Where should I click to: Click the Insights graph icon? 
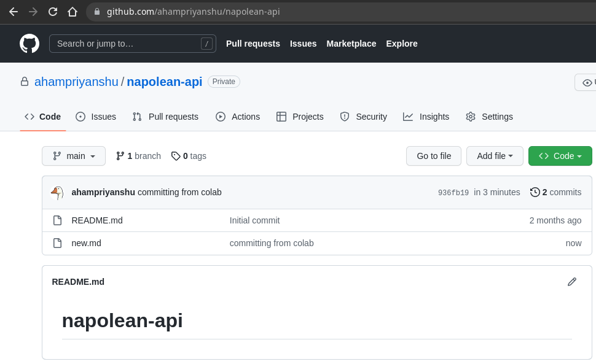(408, 117)
